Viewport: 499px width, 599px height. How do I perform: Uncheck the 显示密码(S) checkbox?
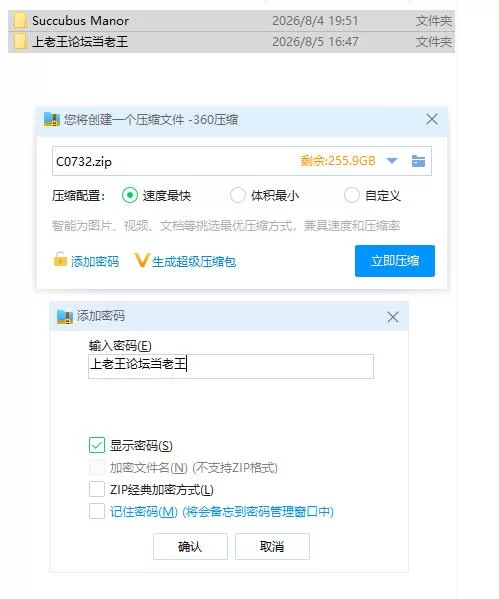[97, 445]
